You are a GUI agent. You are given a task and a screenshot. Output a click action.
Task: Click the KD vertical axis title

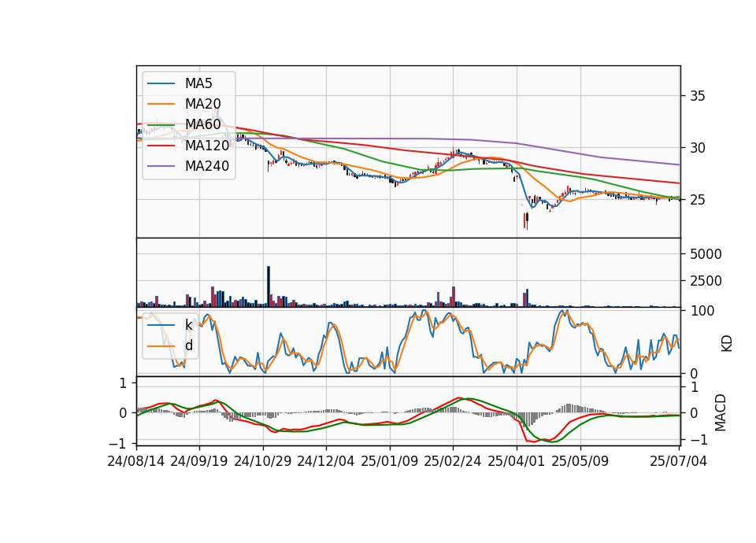[x=727, y=344]
